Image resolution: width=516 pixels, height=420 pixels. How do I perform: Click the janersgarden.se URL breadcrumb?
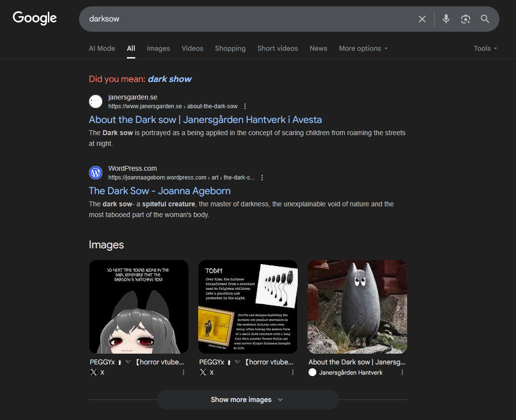click(173, 106)
